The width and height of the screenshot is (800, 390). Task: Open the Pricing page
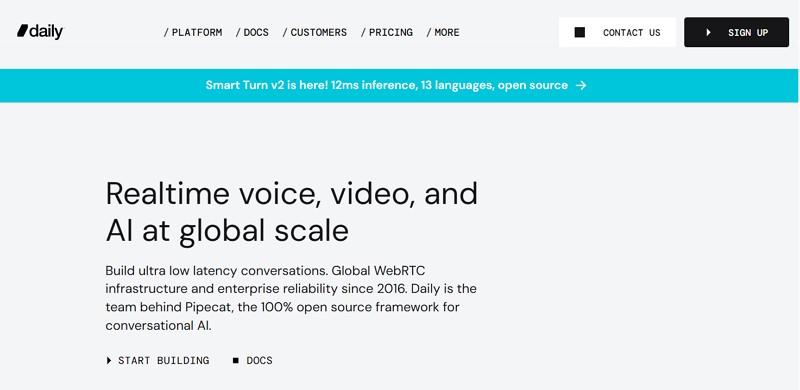click(387, 32)
